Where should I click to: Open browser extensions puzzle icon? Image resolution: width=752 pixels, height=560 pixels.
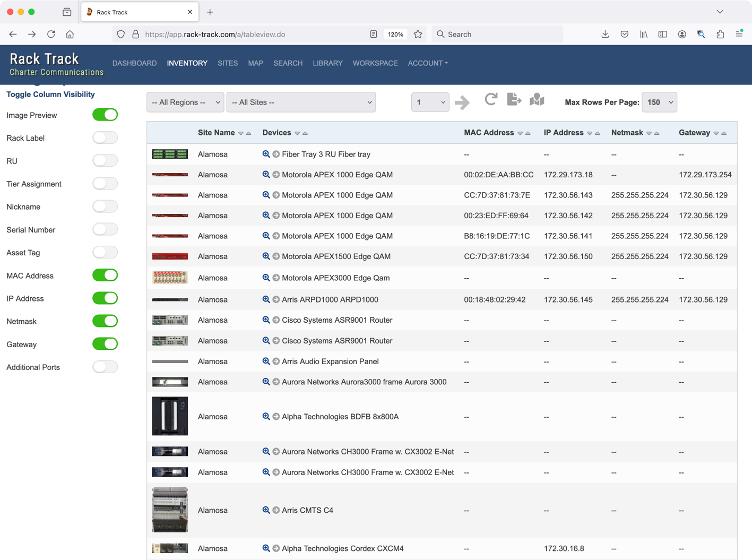[x=720, y=34]
